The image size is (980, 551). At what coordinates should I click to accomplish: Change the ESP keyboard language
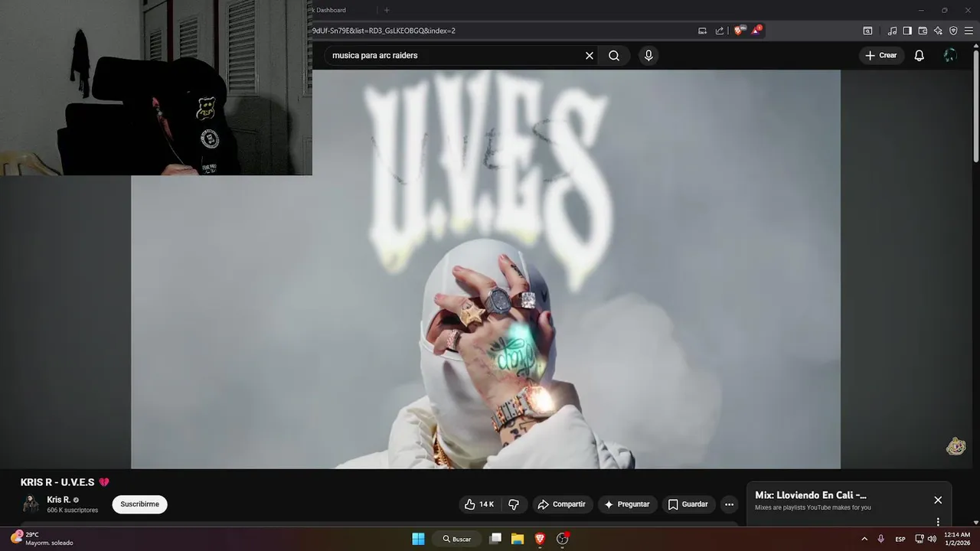pos(900,539)
